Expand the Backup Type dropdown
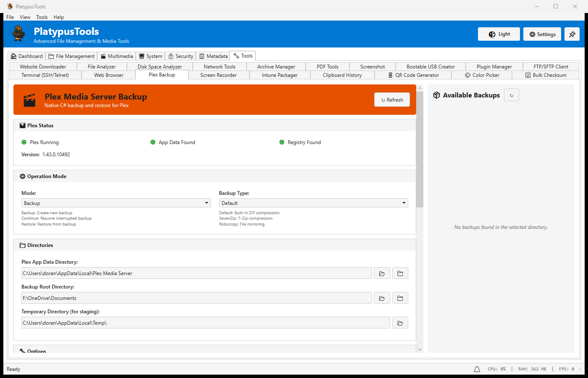Image resolution: width=588 pixels, height=378 pixels. point(314,203)
